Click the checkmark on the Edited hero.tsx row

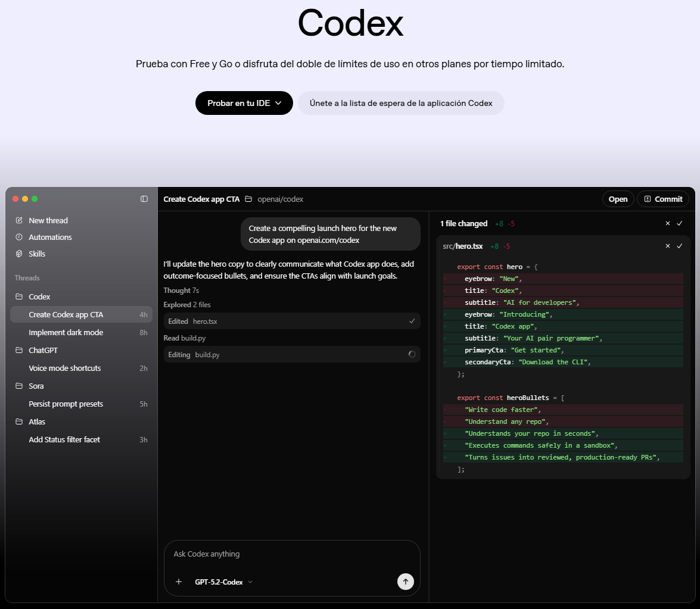tap(412, 321)
